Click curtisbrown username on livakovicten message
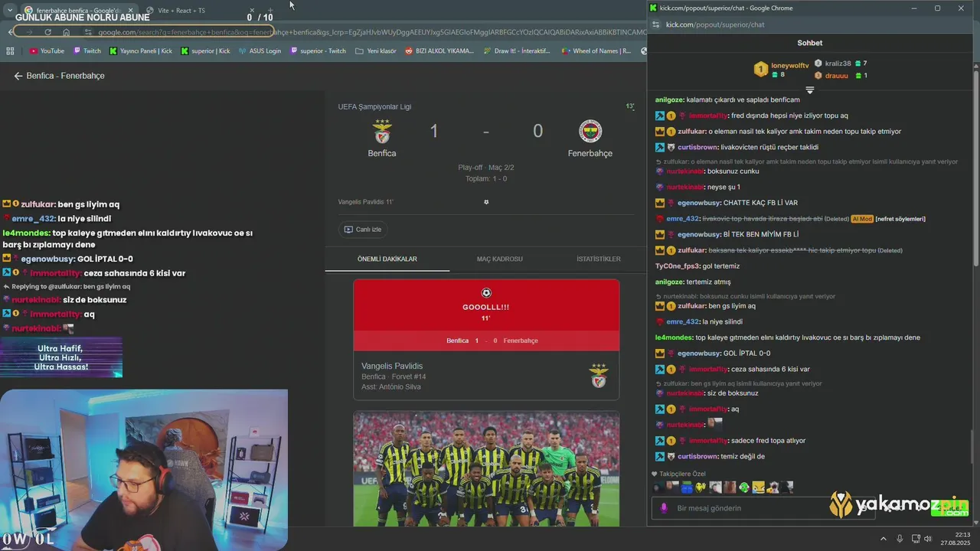Viewport: 980px width, 551px height. coord(697,147)
